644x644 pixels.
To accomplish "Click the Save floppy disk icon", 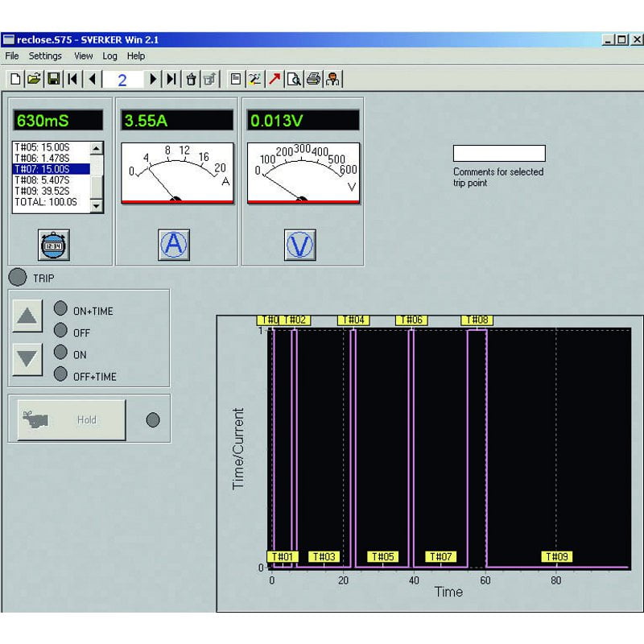I will click(x=53, y=79).
